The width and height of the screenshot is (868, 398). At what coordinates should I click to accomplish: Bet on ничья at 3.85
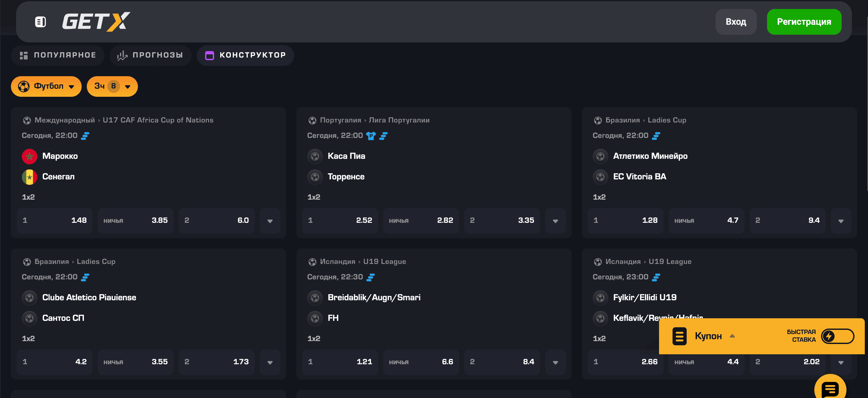pos(135,221)
